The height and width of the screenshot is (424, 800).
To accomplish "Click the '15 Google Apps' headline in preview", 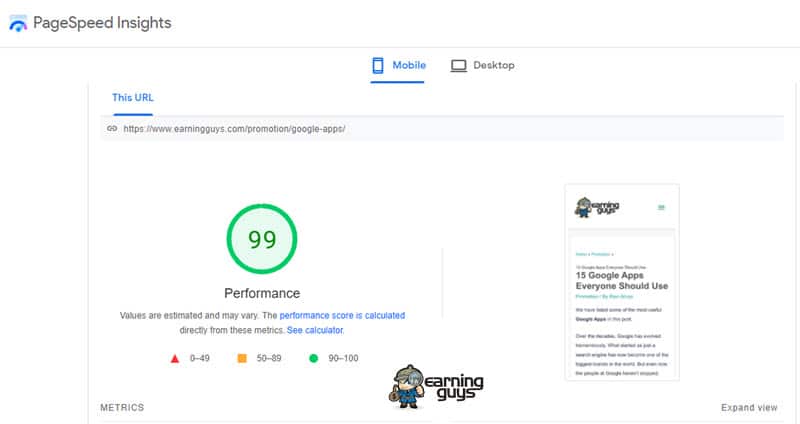I will (x=621, y=280).
